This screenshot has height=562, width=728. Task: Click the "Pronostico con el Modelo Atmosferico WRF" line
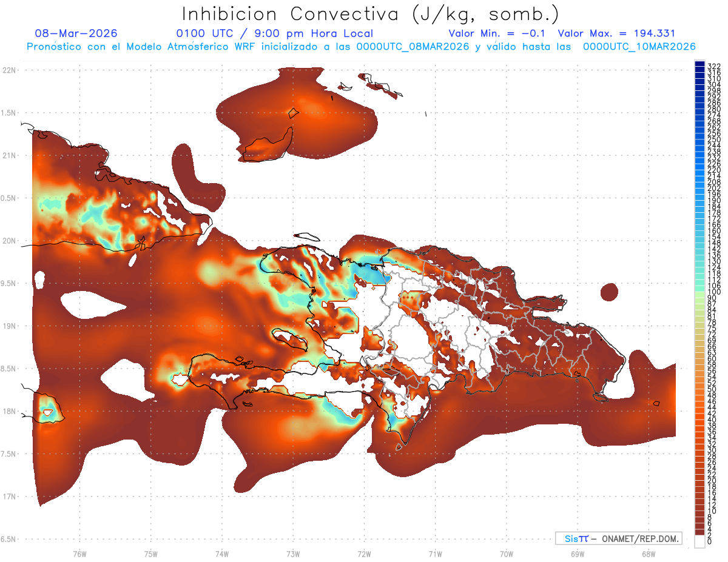tap(361, 47)
